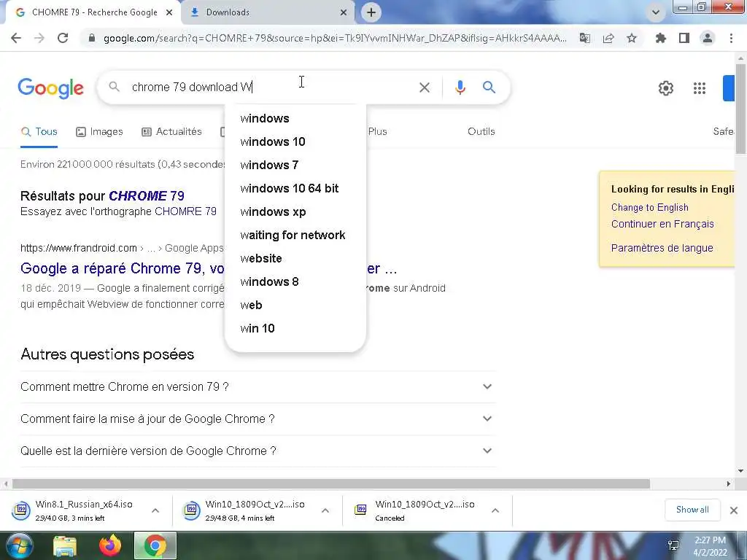
Task: Clear the search box with the X icon
Action: (425, 87)
